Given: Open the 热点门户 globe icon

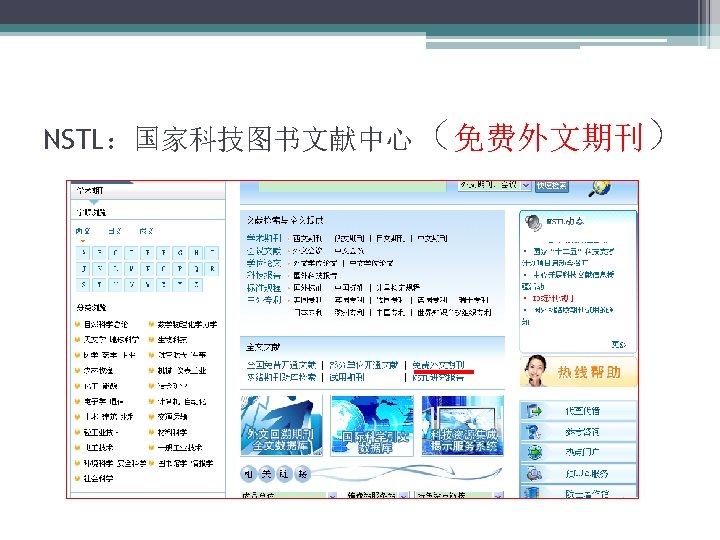Looking at the screenshot, I should point(534,452).
